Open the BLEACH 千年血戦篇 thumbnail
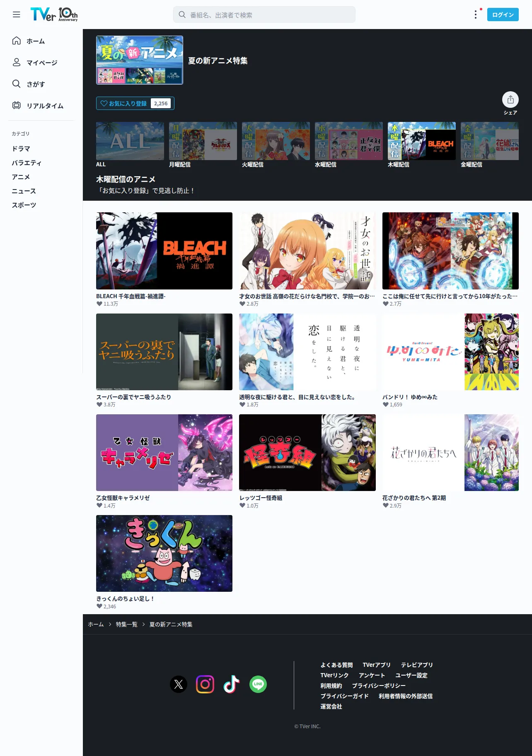This screenshot has height=756, width=532. [x=164, y=251]
